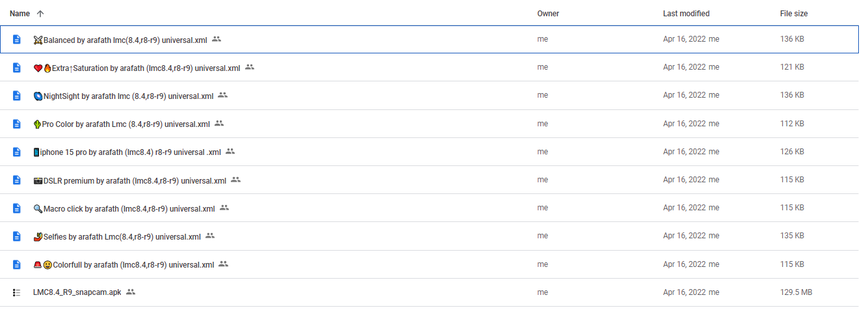Click shared icon next to Pro Color file
Screen dimensions: 868x321
(x=219, y=123)
